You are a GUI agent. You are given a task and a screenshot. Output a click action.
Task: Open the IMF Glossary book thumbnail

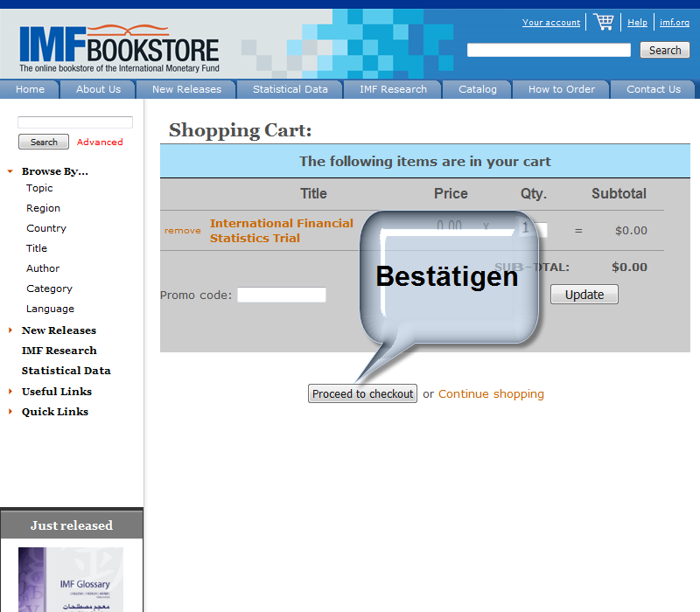[x=71, y=580]
